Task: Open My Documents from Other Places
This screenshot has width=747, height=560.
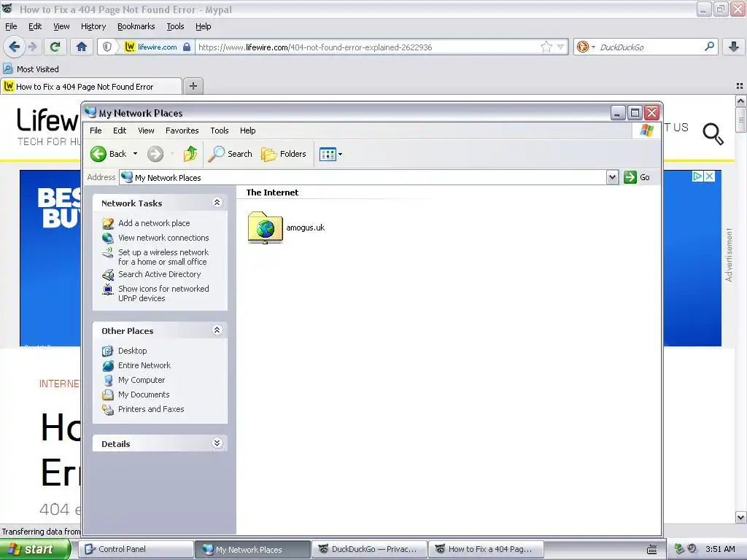Action: [144, 394]
